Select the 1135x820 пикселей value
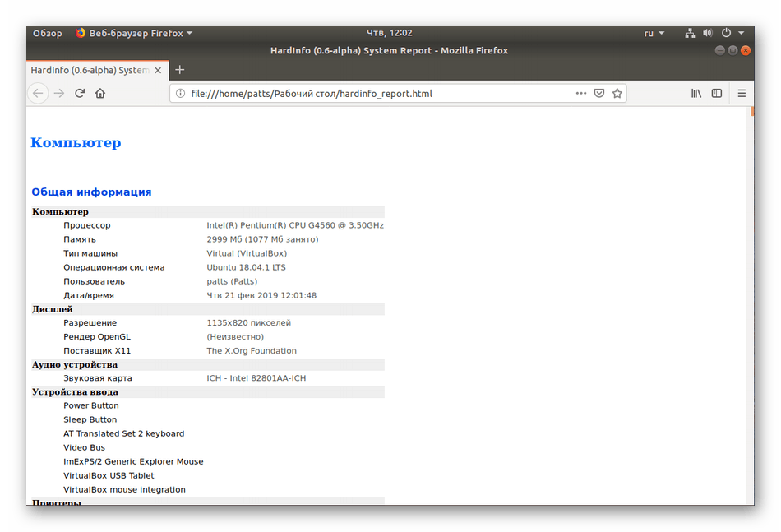781x532 pixels. [x=248, y=322]
